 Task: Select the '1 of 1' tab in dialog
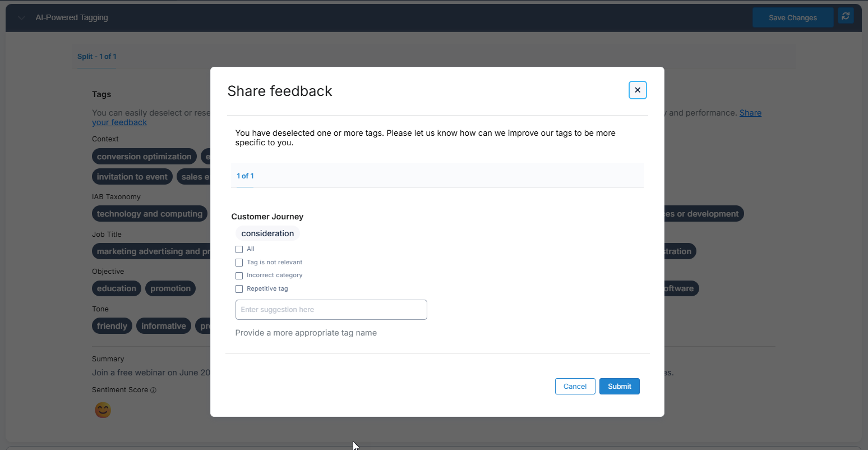click(245, 176)
